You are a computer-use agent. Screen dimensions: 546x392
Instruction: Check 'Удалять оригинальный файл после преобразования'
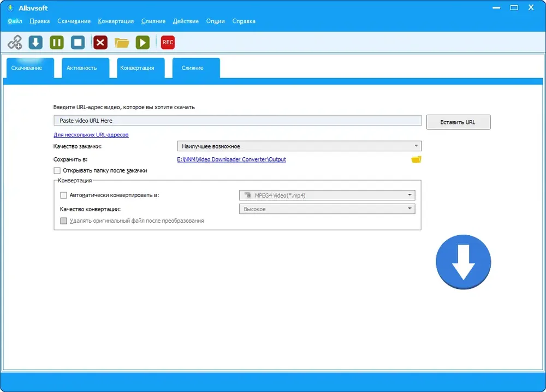click(63, 221)
